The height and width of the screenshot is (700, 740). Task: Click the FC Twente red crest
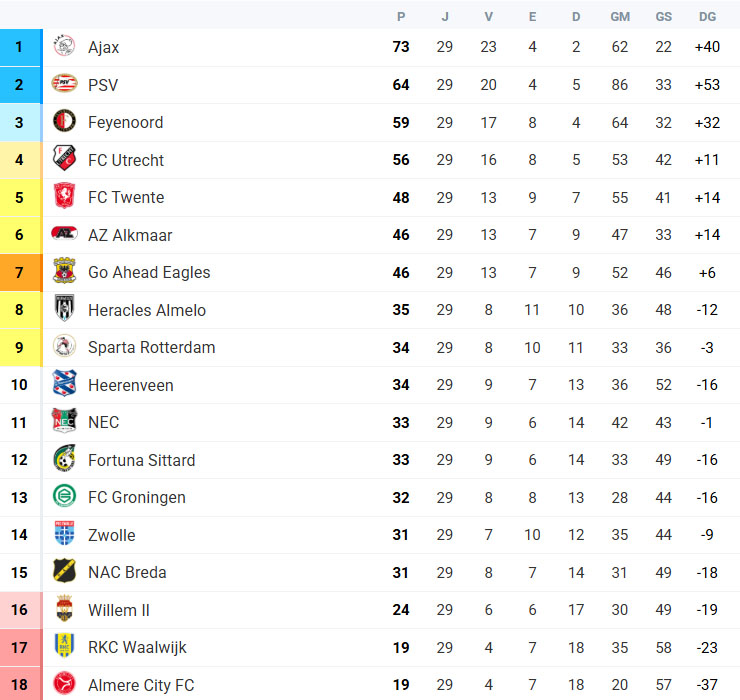64,196
